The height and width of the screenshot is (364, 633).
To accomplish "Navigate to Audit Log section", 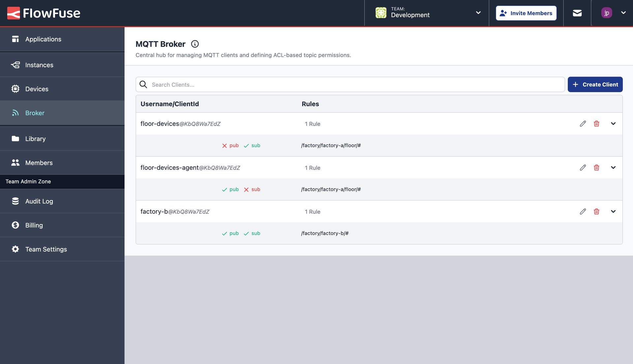I will 39,201.
